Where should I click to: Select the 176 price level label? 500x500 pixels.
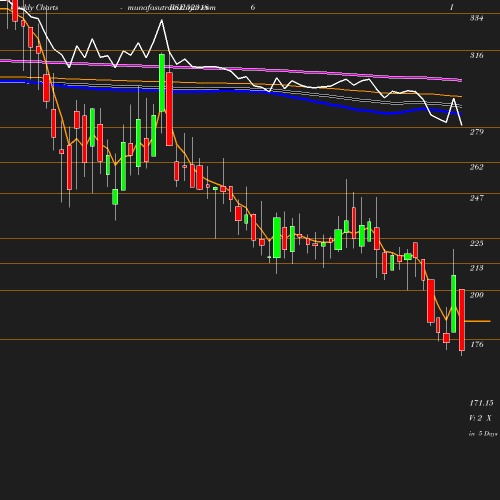(x=476, y=344)
